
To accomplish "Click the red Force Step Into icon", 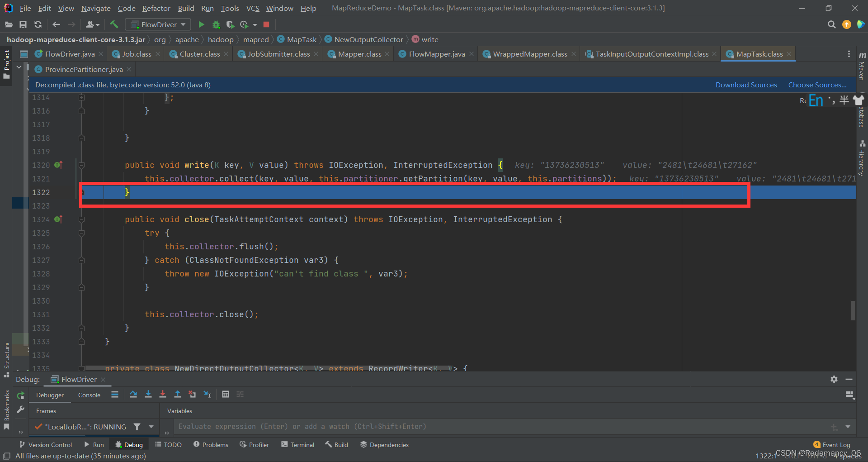I will coord(163,394).
